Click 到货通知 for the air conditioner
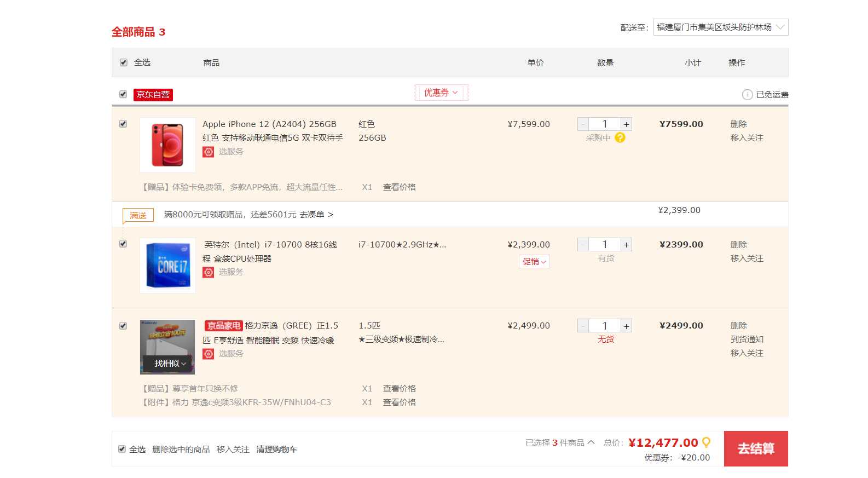This screenshot has height=478, width=868. tap(747, 339)
